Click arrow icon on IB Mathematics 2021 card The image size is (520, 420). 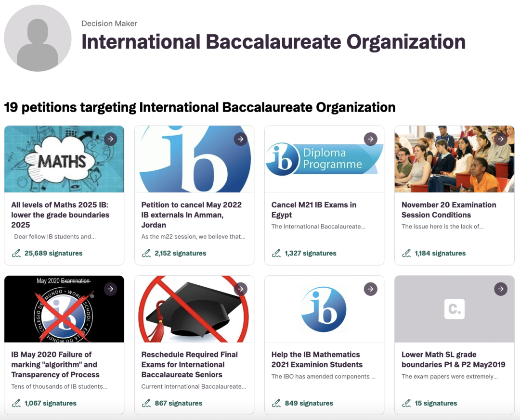370,289
